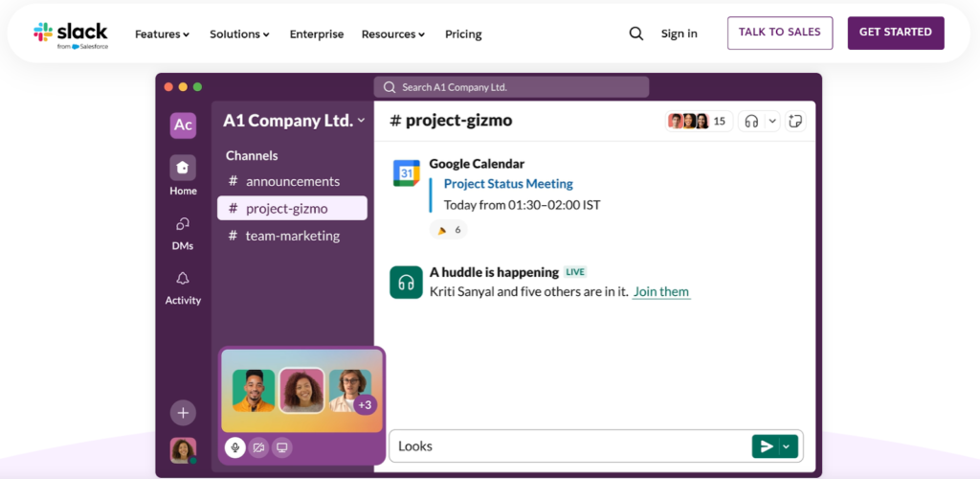Open the website search magnifier icon
This screenshot has height=479, width=980.
(636, 34)
